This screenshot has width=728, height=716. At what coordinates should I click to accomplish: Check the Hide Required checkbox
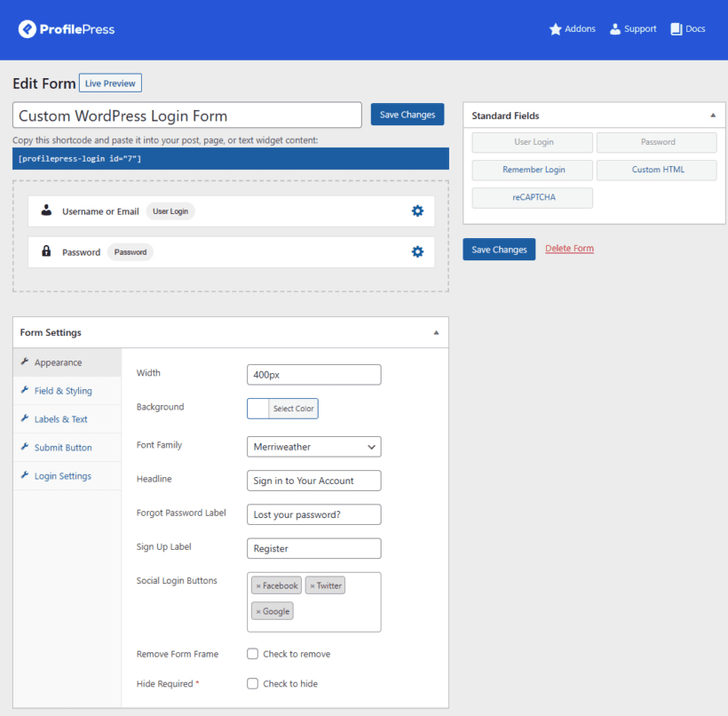click(251, 683)
